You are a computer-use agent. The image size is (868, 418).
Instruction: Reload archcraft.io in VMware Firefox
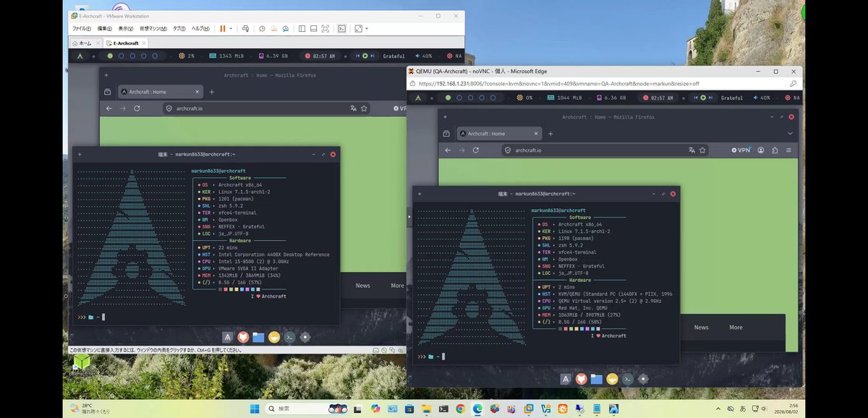pyautogui.click(x=135, y=108)
